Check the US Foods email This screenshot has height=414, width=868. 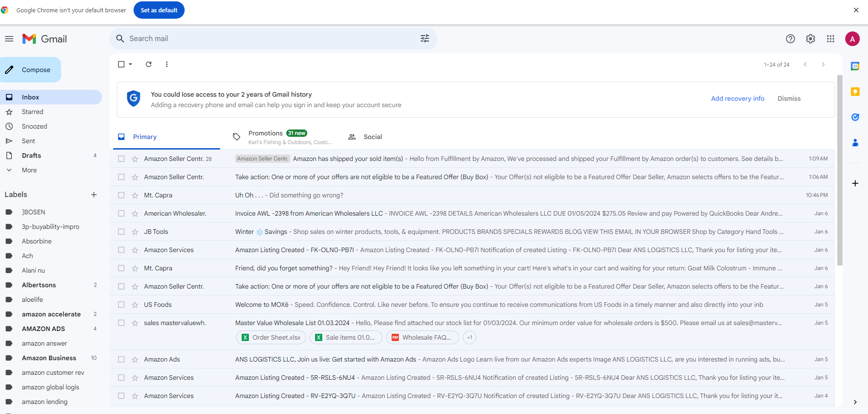coord(121,305)
